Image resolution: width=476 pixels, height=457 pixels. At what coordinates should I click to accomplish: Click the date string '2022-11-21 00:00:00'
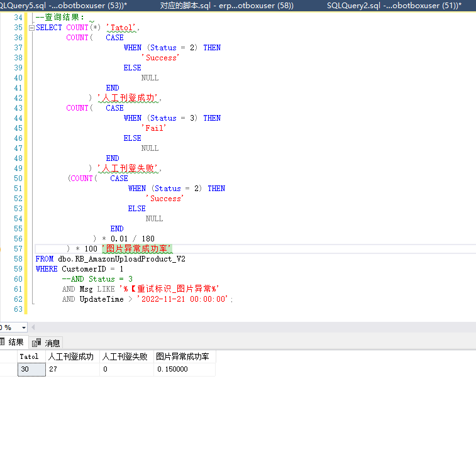click(x=182, y=299)
